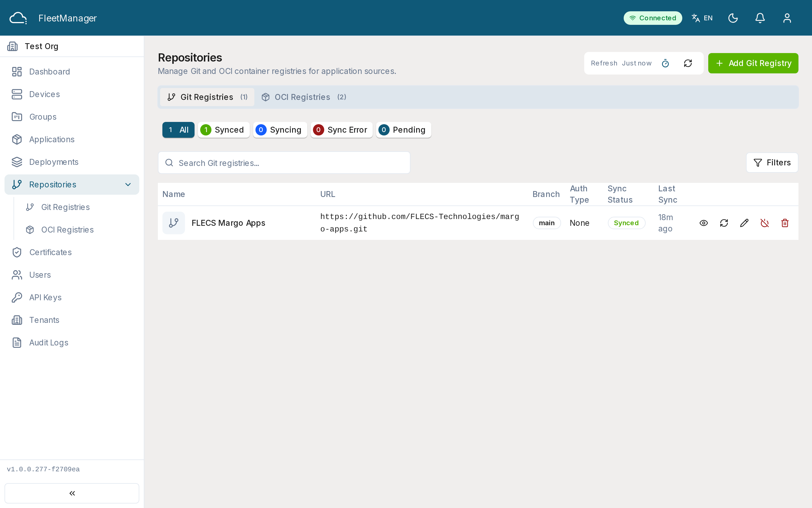Click the Branch column header
Image resolution: width=812 pixels, height=508 pixels.
[x=546, y=194]
